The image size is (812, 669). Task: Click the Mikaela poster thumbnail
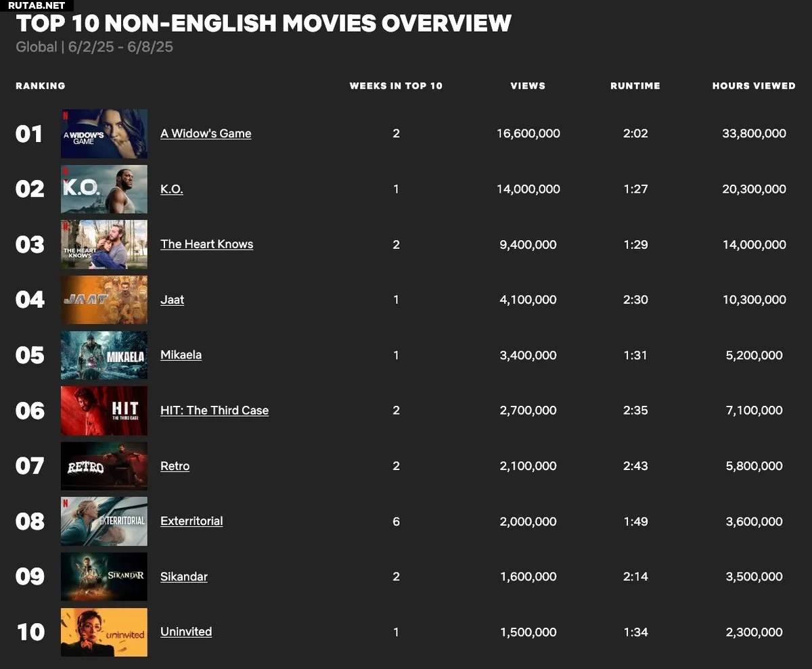(104, 355)
